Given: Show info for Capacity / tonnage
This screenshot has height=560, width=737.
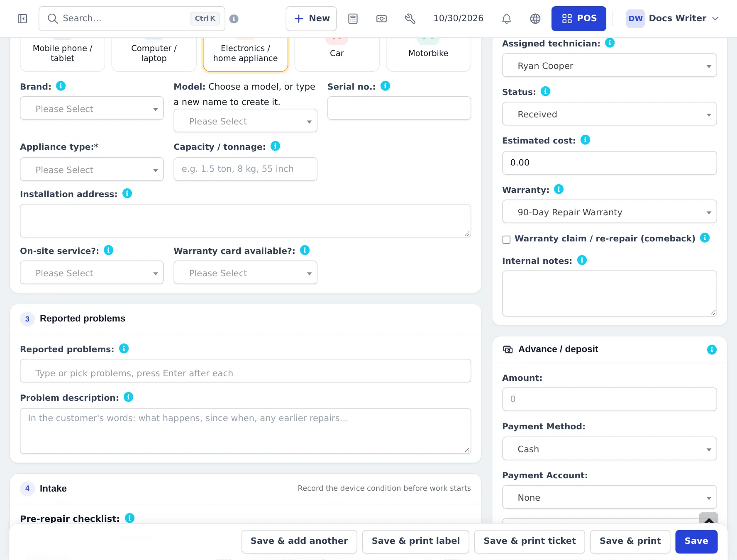Looking at the screenshot, I should [276, 146].
